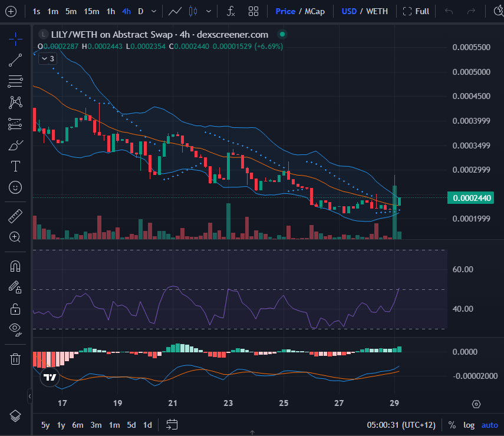This screenshot has width=504, height=436.
Task: Click the Full screen button
Action: 416,12
